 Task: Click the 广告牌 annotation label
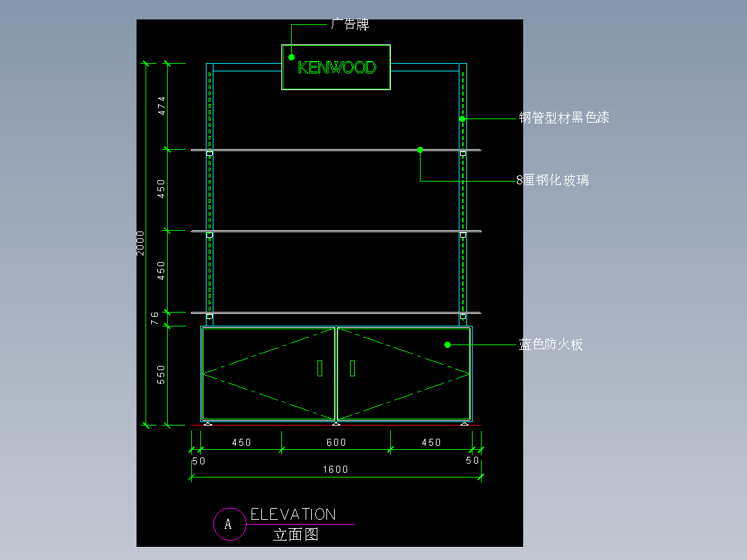(350, 24)
